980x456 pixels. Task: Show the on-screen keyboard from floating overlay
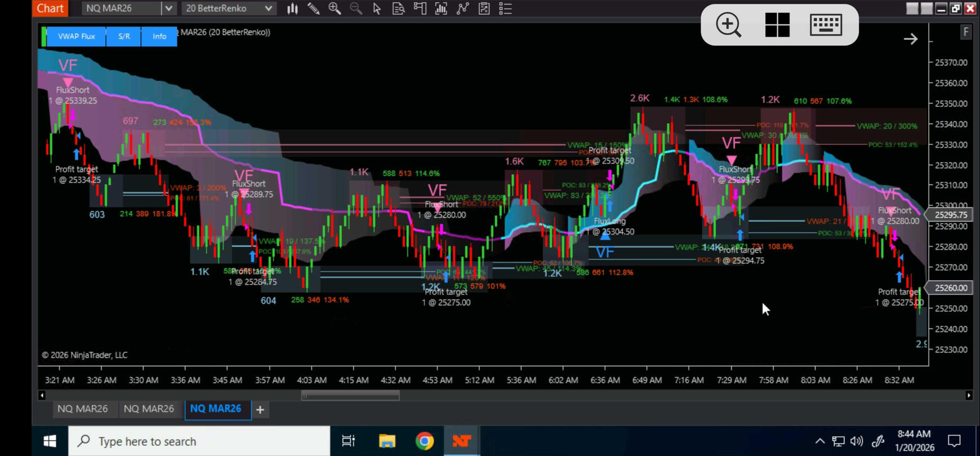pos(825,25)
